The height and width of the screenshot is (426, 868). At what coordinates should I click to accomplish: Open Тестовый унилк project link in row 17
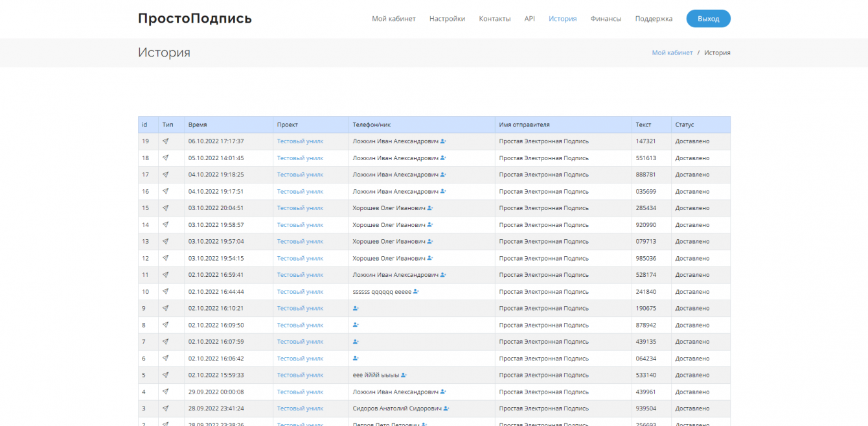tap(300, 174)
